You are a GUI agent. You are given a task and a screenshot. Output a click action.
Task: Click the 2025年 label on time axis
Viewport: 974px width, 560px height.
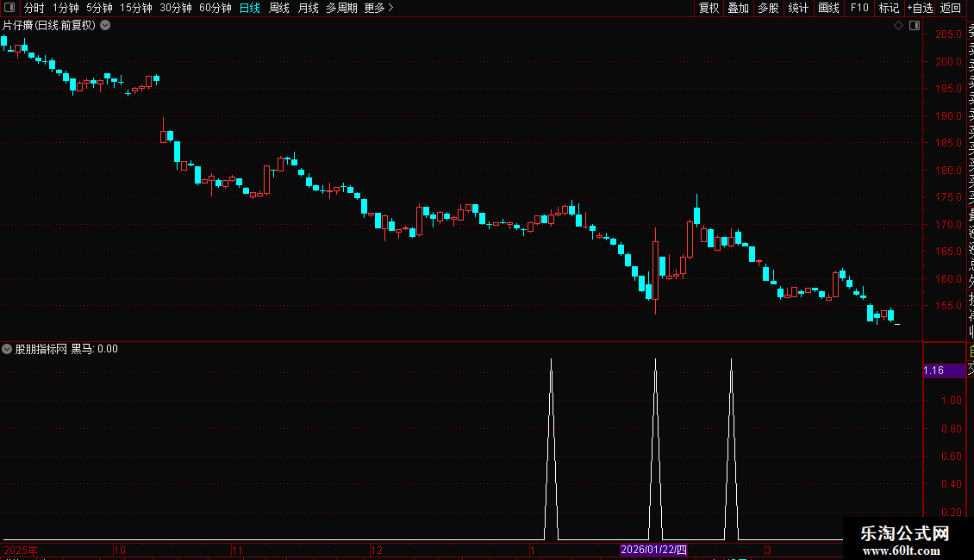point(21,550)
